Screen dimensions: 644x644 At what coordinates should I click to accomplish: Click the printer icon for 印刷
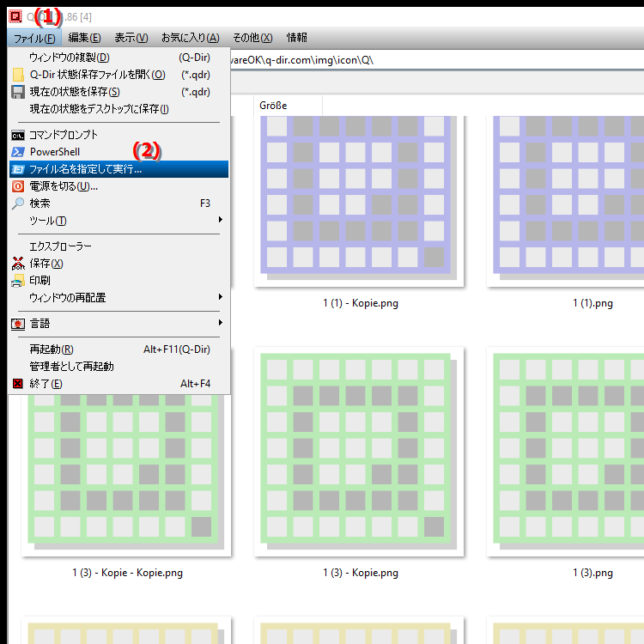pyautogui.click(x=18, y=281)
